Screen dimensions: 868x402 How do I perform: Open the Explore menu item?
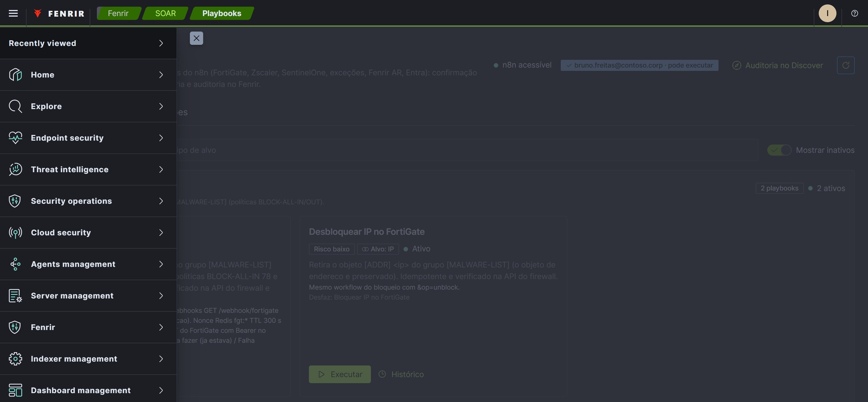click(88, 106)
